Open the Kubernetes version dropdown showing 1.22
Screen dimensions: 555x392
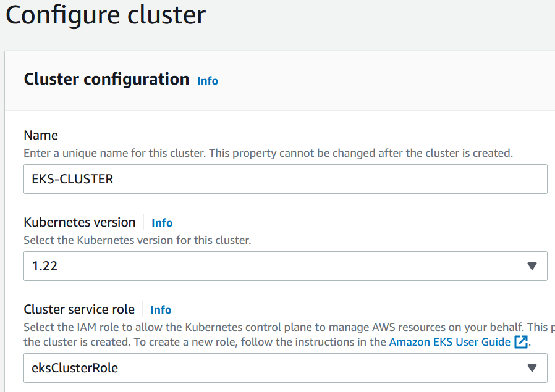pyautogui.click(x=286, y=266)
